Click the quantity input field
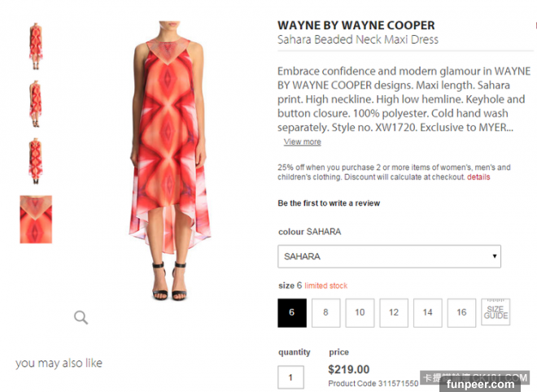537x392 pixels. tap(290, 377)
